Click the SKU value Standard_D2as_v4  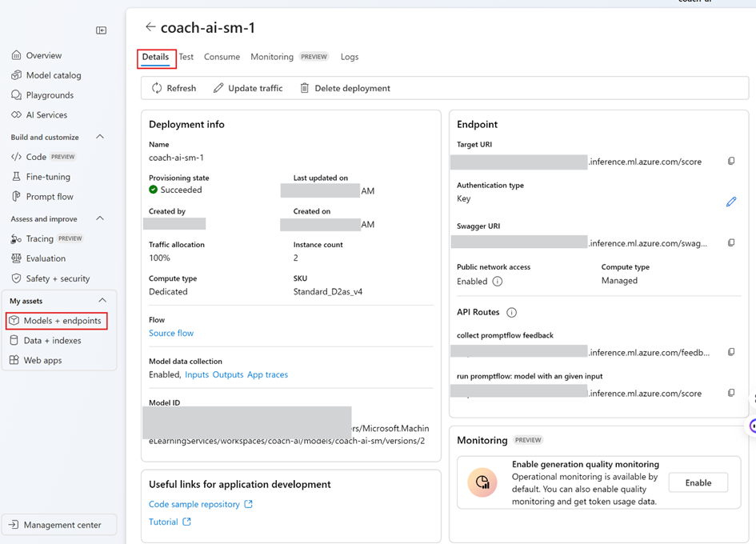[328, 292]
